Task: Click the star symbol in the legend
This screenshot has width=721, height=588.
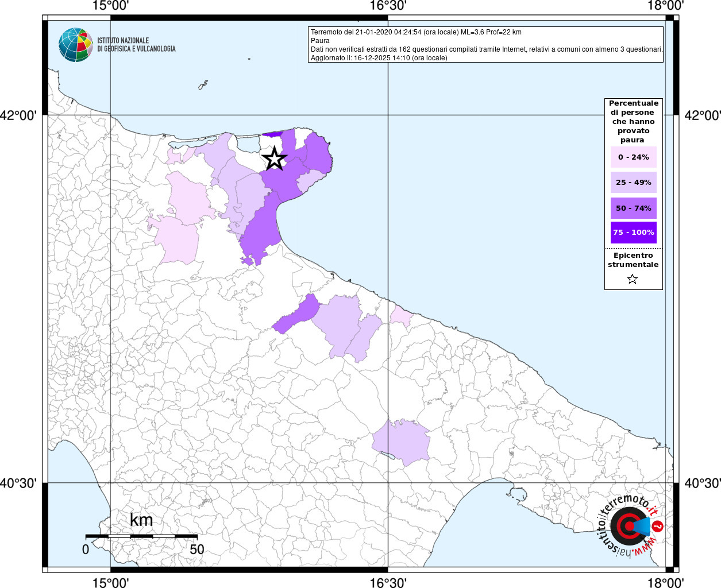Action: [633, 280]
